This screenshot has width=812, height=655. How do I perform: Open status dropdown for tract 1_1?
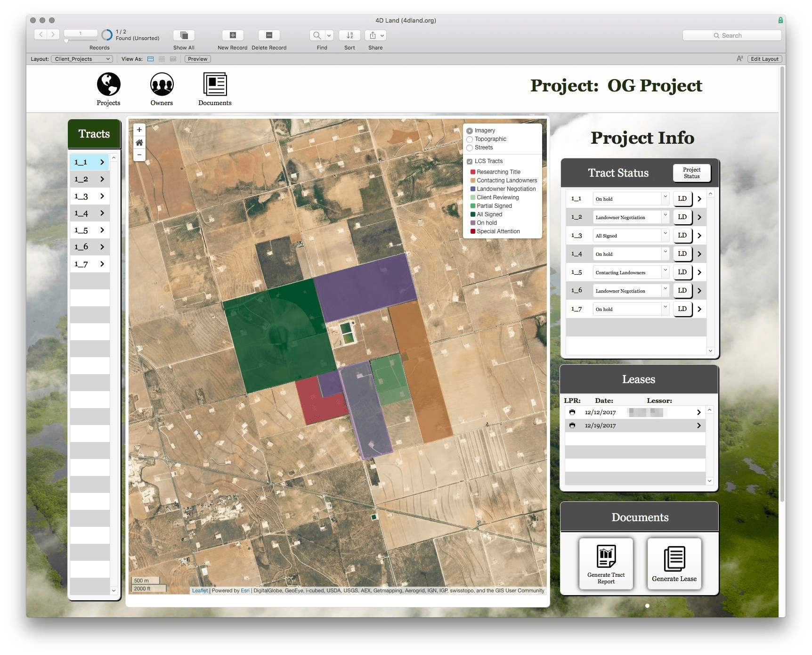tap(631, 199)
